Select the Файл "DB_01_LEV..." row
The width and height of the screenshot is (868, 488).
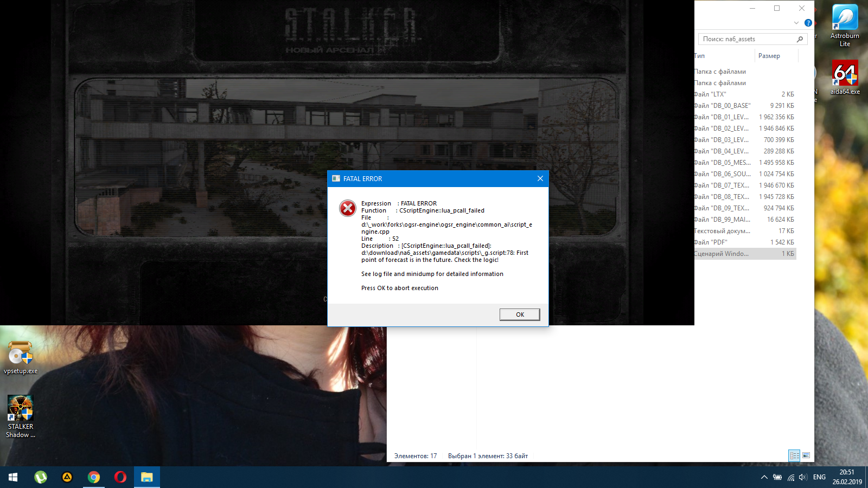745,117
